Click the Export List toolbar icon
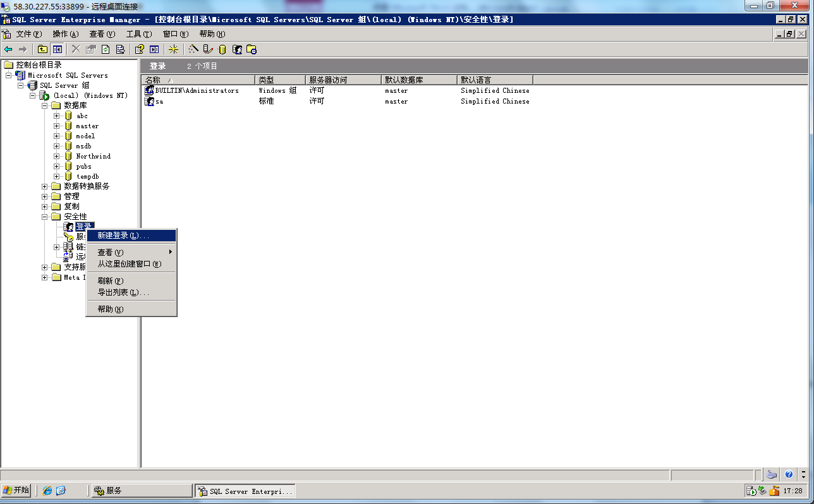Viewport: 814px width, 504px height. 120,49
